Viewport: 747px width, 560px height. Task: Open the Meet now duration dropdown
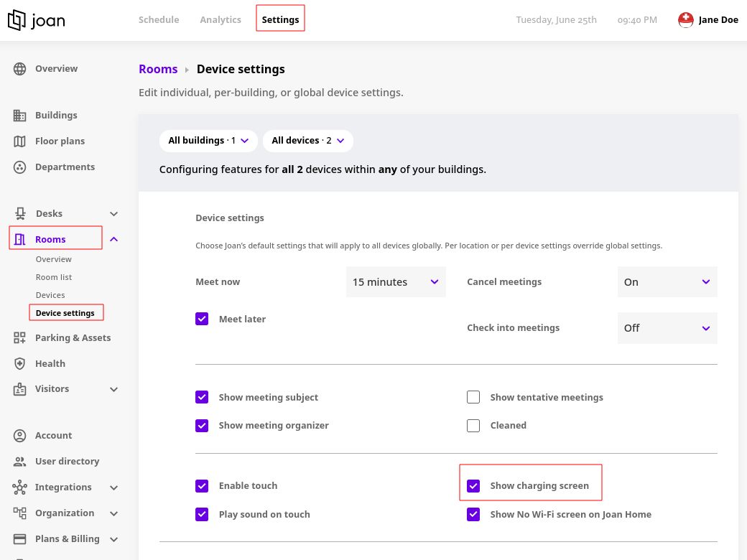click(x=396, y=282)
